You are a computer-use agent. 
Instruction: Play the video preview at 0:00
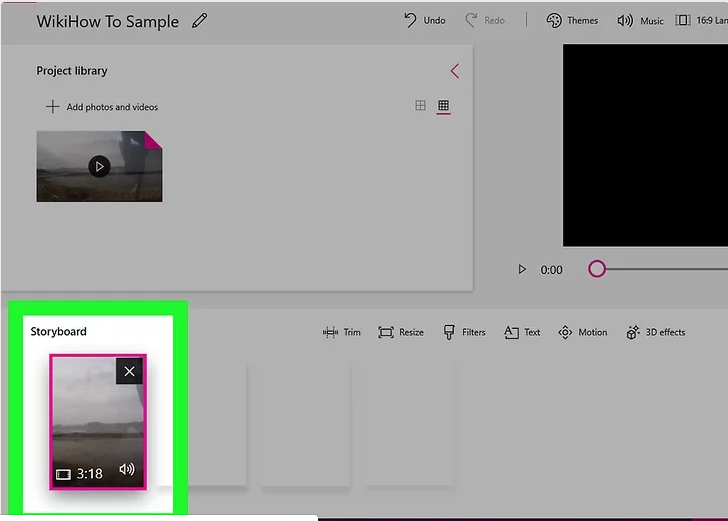tap(522, 269)
